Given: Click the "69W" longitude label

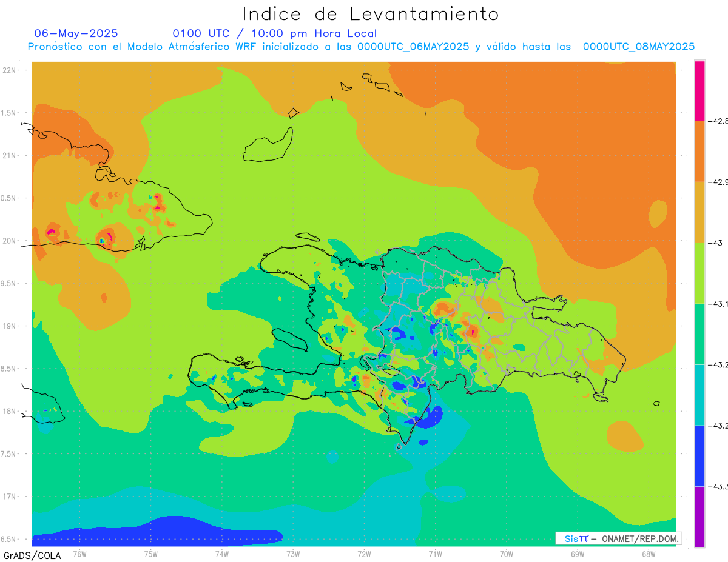Looking at the screenshot, I should click(x=578, y=554).
